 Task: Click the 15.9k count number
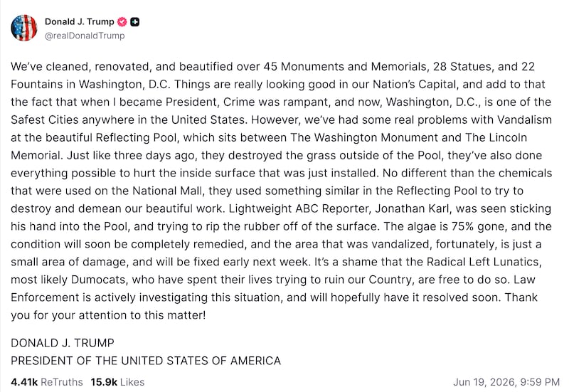pyautogui.click(x=104, y=382)
